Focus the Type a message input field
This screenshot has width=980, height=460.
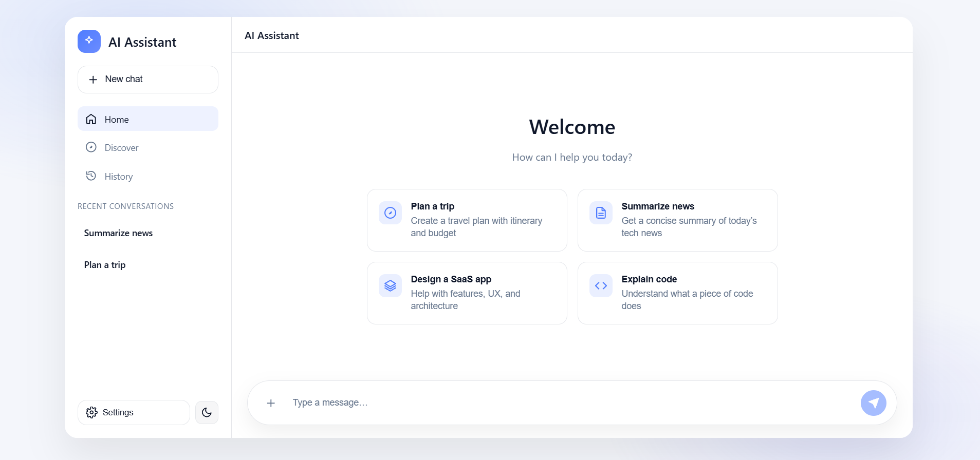coord(570,402)
